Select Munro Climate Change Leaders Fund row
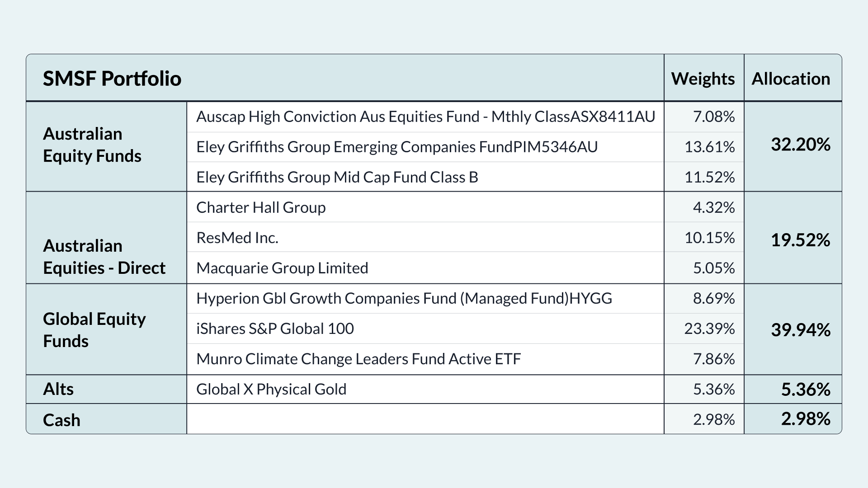The width and height of the screenshot is (868, 488). [x=359, y=359]
